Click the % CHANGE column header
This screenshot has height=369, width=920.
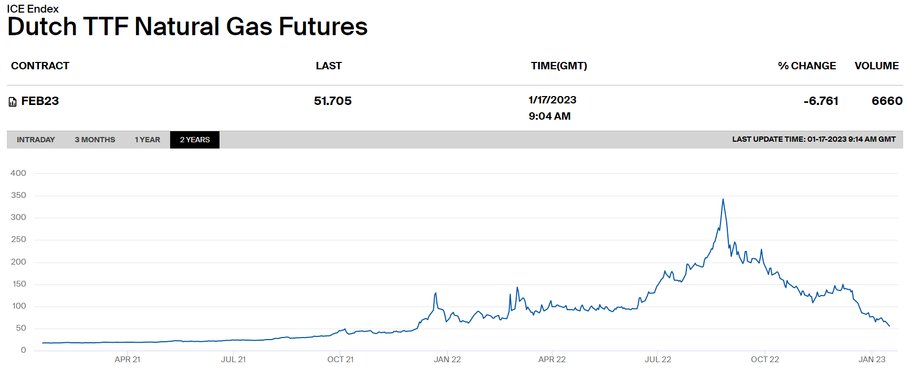807,66
